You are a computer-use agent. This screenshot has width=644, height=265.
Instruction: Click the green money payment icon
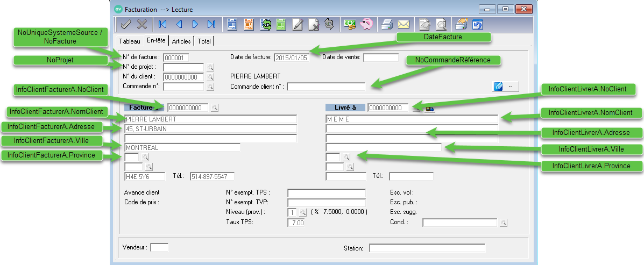(350, 24)
